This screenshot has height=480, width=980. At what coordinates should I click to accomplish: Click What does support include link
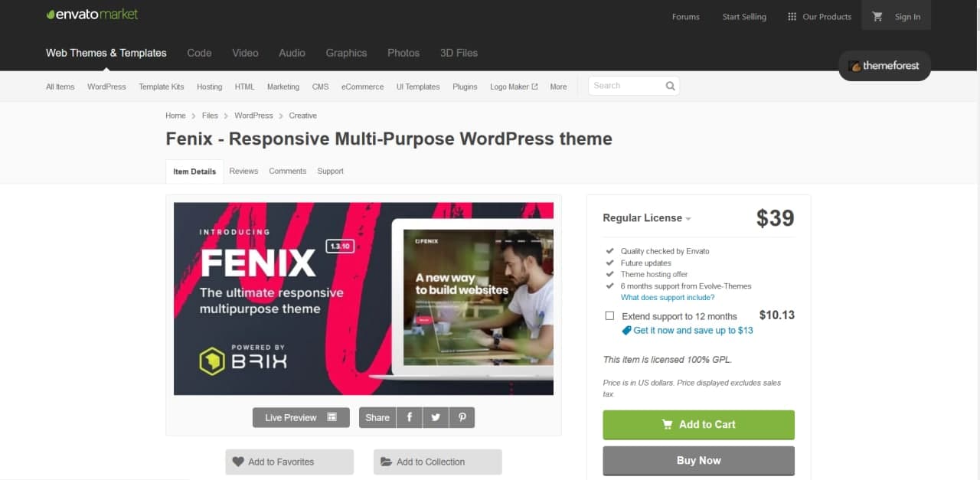coord(668,298)
